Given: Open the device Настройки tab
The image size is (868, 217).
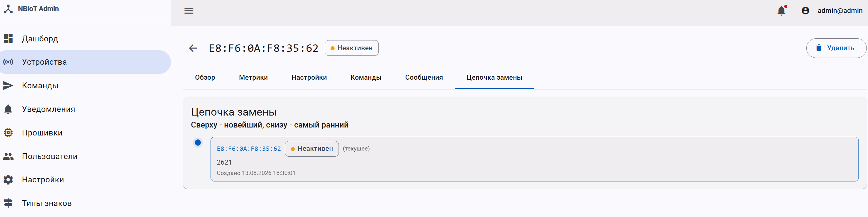Looking at the screenshot, I should coord(309,77).
